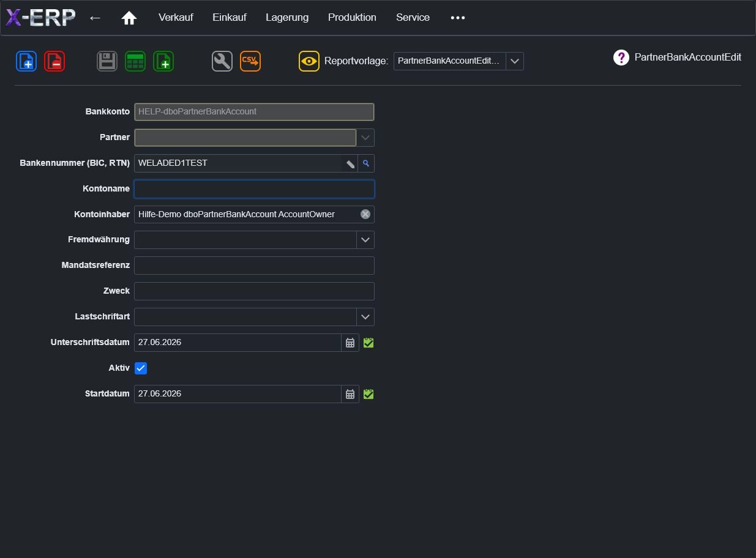Click into the Kontoname input field
Screen dimensions: 756x558
[x=254, y=189]
